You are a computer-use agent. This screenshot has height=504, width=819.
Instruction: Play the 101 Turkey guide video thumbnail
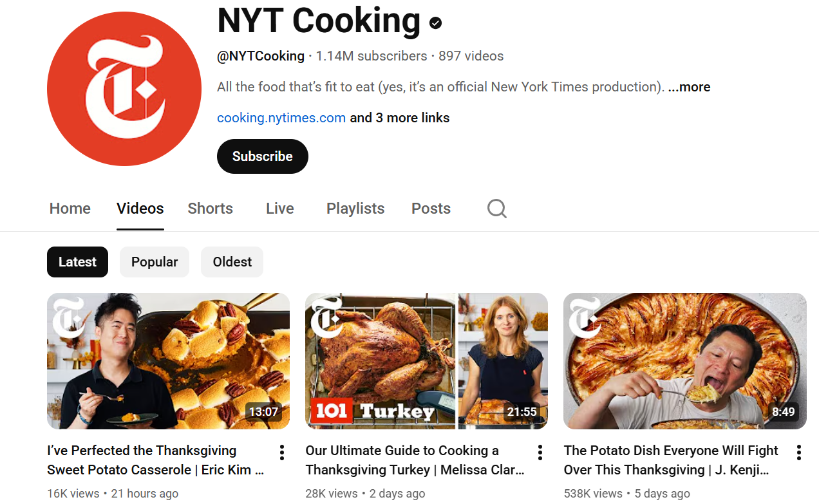pos(426,361)
